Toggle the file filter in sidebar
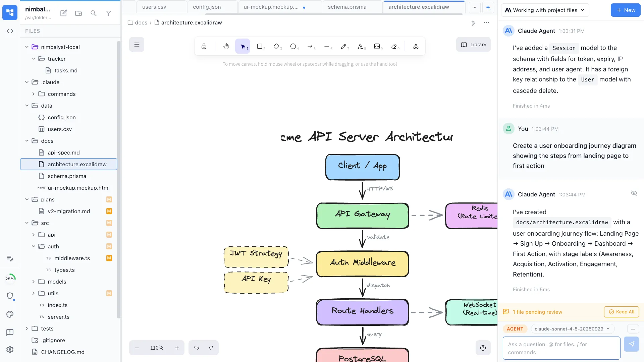The height and width of the screenshot is (362, 644). click(109, 13)
